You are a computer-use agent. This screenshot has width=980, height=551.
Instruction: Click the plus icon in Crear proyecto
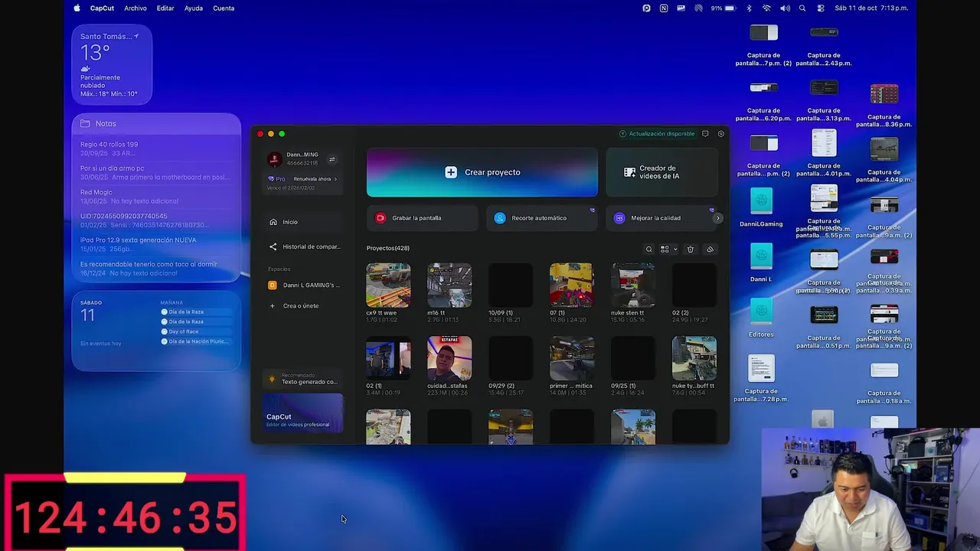coord(451,172)
